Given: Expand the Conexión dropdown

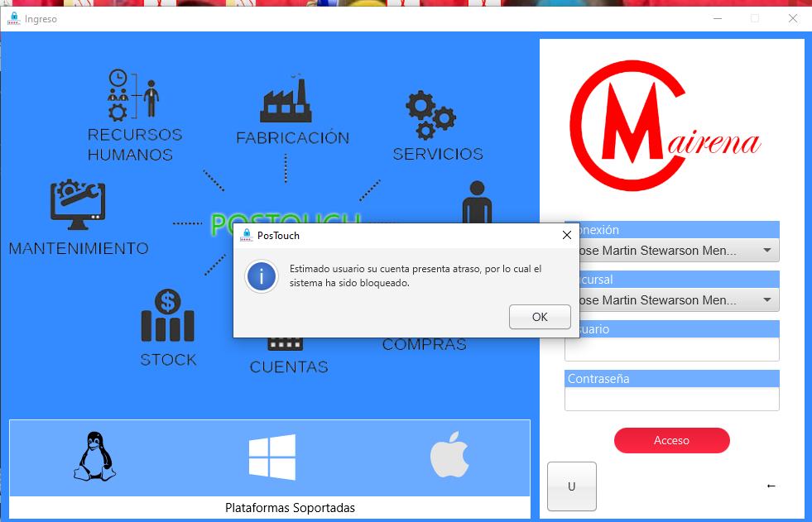Looking at the screenshot, I should pos(766,251).
